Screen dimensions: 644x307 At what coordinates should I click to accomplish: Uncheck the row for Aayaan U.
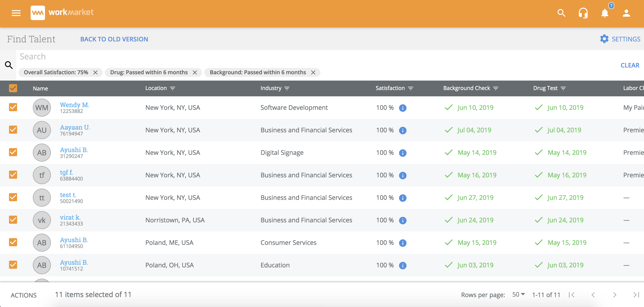coord(13,130)
